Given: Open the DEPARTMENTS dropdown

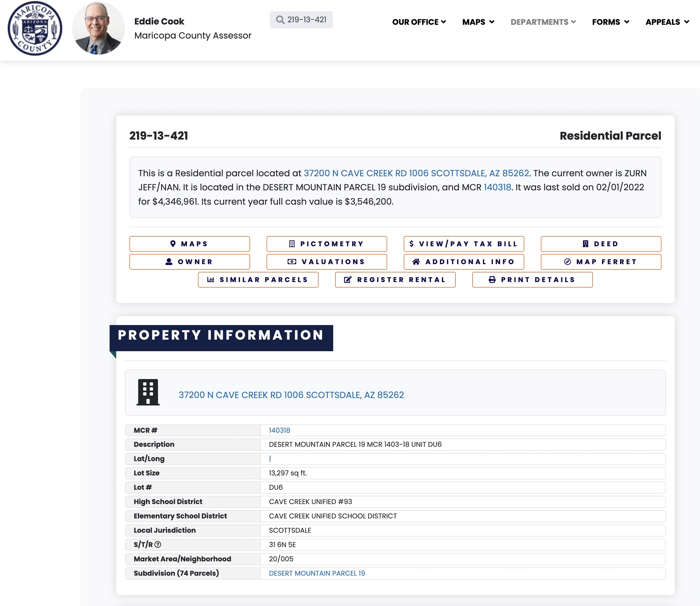Looking at the screenshot, I should point(543,22).
